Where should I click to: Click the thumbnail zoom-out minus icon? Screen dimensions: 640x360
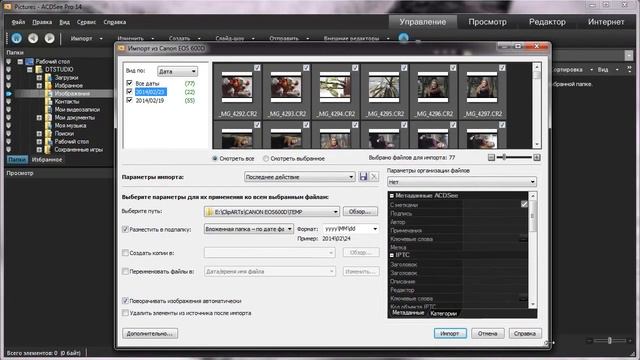tap(491, 158)
